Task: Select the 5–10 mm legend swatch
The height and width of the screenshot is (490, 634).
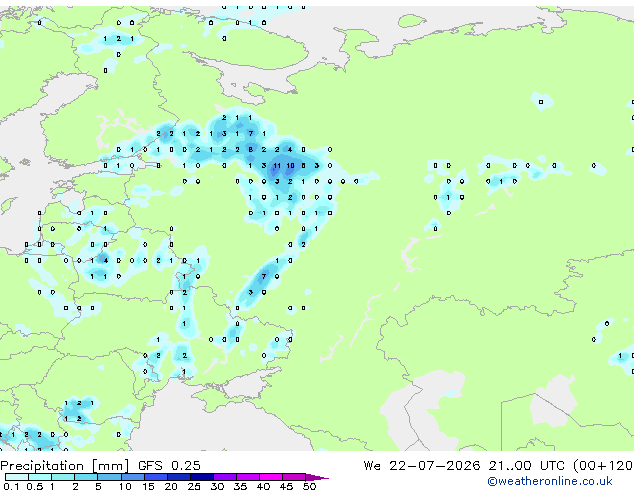Action: click(x=109, y=477)
